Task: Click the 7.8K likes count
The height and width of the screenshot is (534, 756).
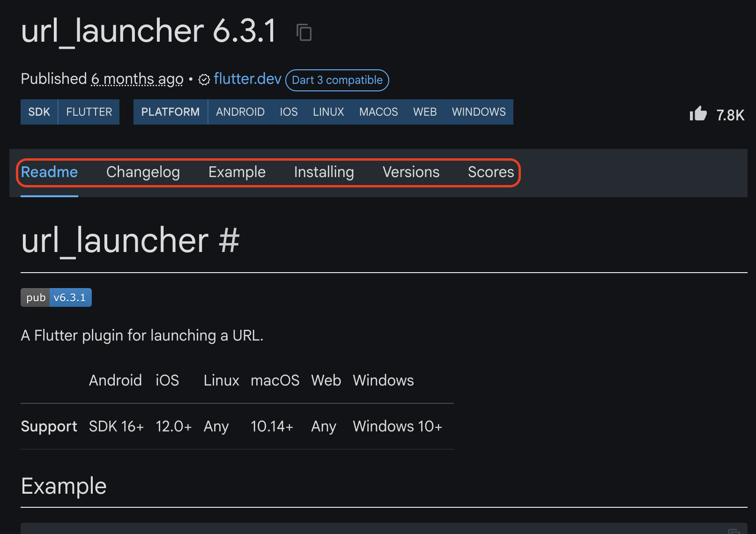Action: coord(730,115)
